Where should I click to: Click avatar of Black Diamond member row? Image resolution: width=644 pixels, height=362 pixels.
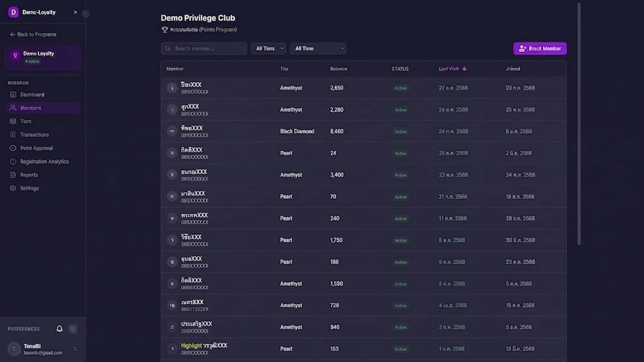(172, 131)
